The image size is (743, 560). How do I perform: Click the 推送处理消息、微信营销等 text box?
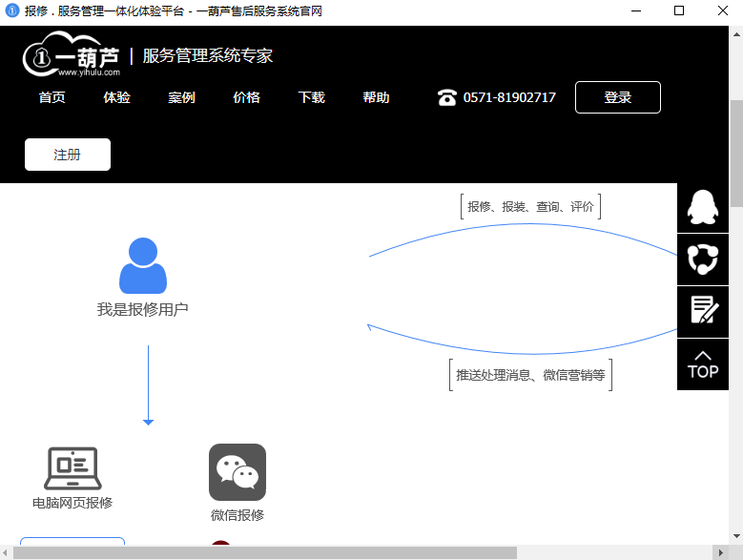pos(530,375)
